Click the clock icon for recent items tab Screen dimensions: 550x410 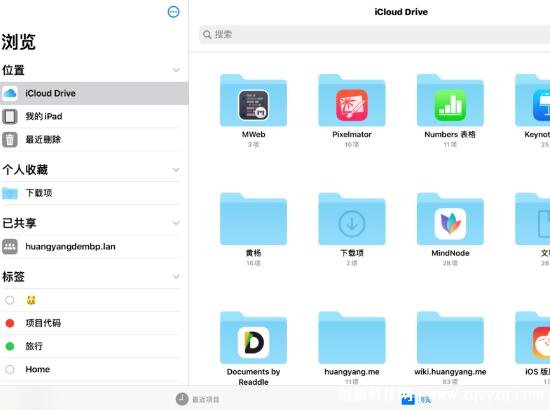pyautogui.click(x=182, y=399)
